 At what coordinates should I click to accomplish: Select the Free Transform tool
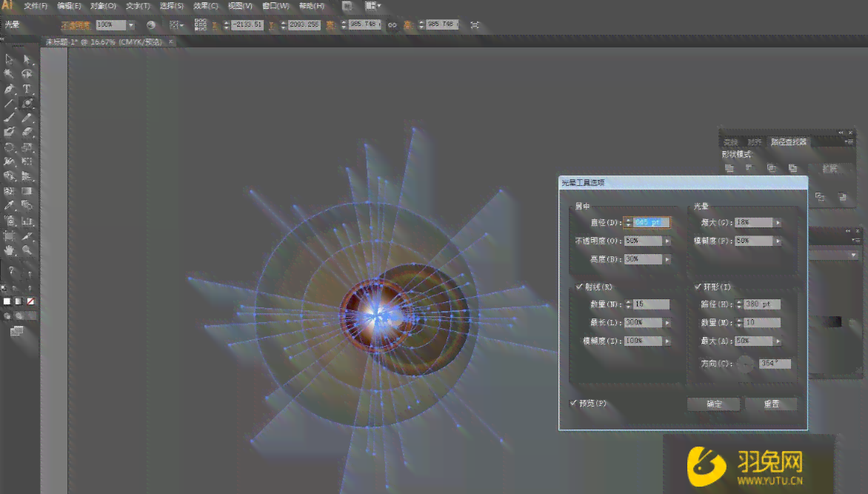click(27, 161)
